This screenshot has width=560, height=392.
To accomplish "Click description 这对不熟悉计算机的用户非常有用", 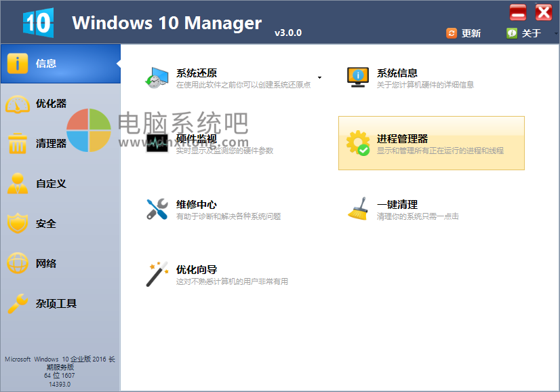I will [x=232, y=281].
